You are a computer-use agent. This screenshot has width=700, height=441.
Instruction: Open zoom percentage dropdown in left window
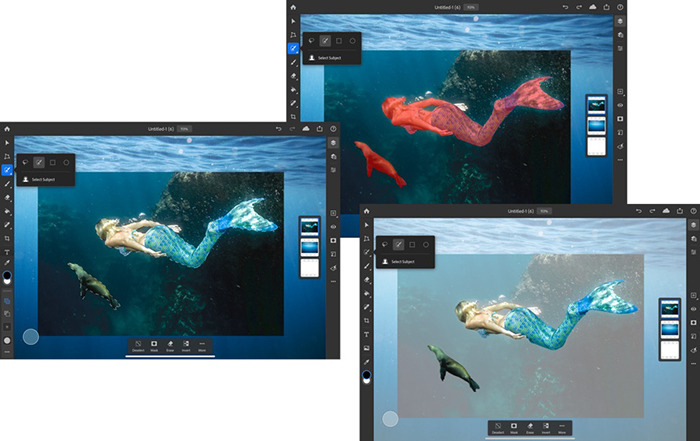point(185,128)
